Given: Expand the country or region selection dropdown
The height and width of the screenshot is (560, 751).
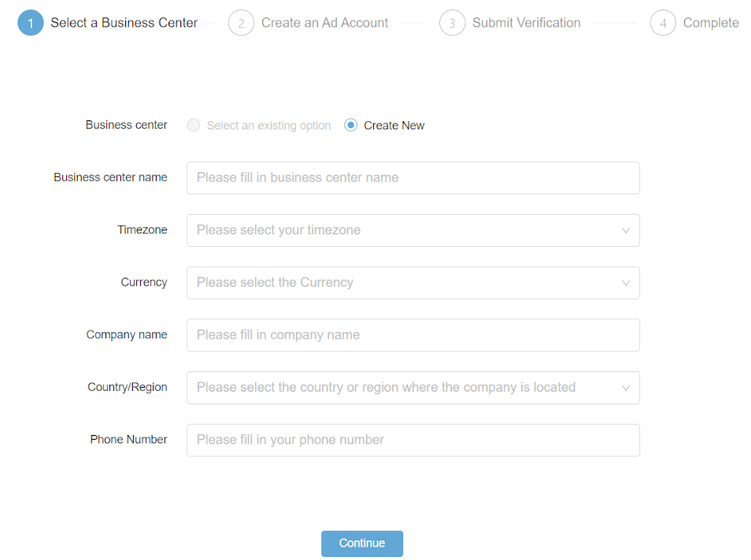Looking at the screenshot, I should coord(413,388).
